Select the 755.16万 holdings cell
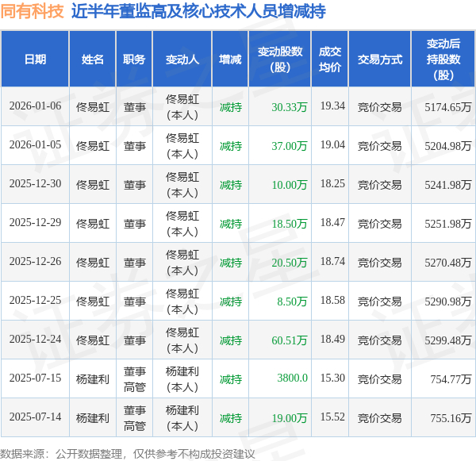The width and height of the screenshot is (476, 461). pyautogui.click(x=451, y=418)
